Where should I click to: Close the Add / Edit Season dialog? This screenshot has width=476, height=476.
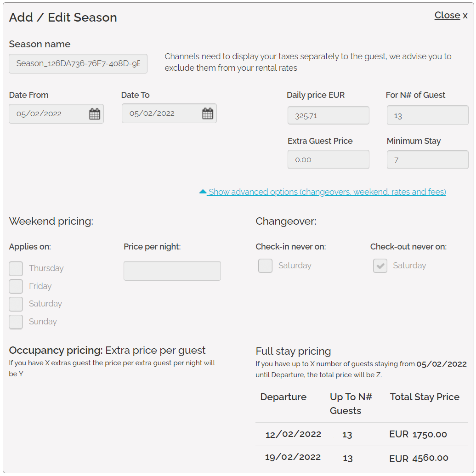tap(450, 16)
